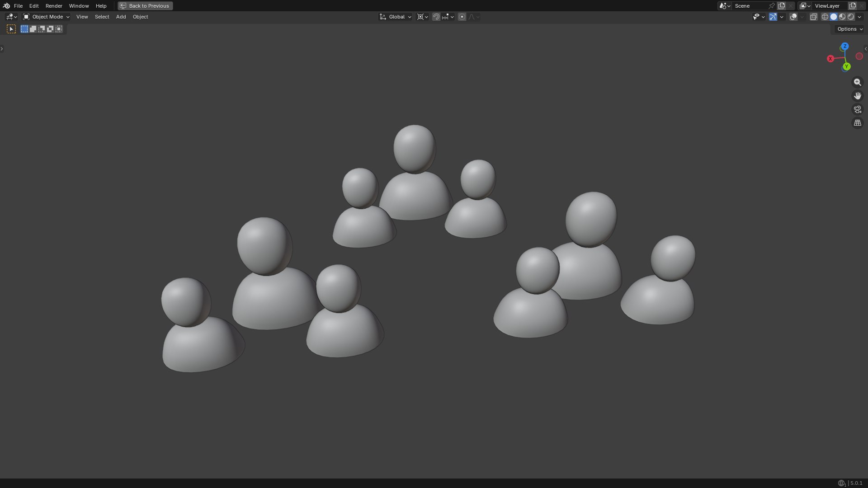Choose the Intersect selection mode icon
868x488 pixels.
pos(59,29)
